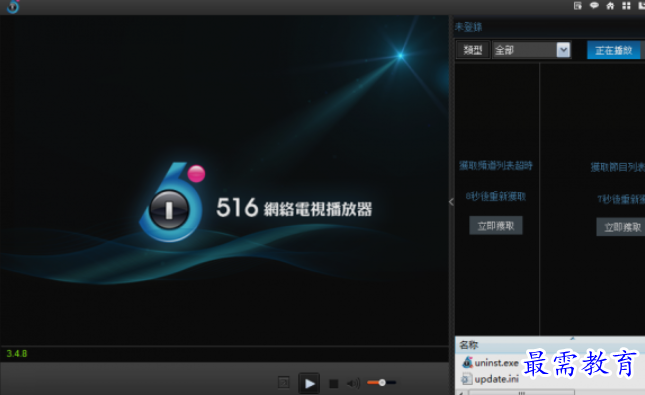Open the chat bubble feedback icon
This screenshot has width=645, height=395.
click(x=594, y=6)
